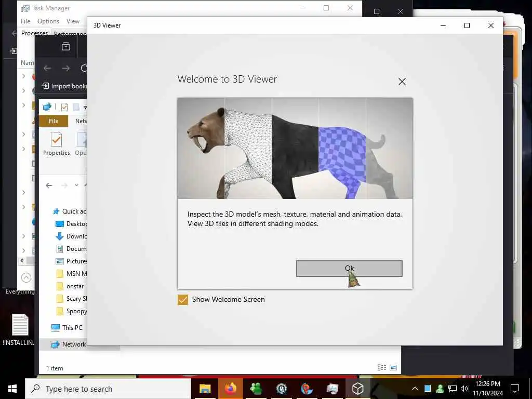Open the blue-red browser taskbar icon
The height and width of the screenshot is (399, 532).
pos(307,389)
